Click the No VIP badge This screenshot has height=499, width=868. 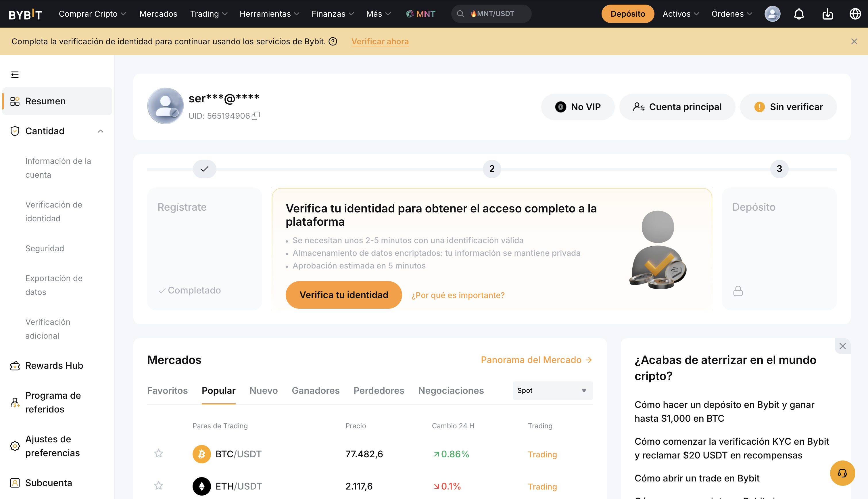[x=578, y=107]
